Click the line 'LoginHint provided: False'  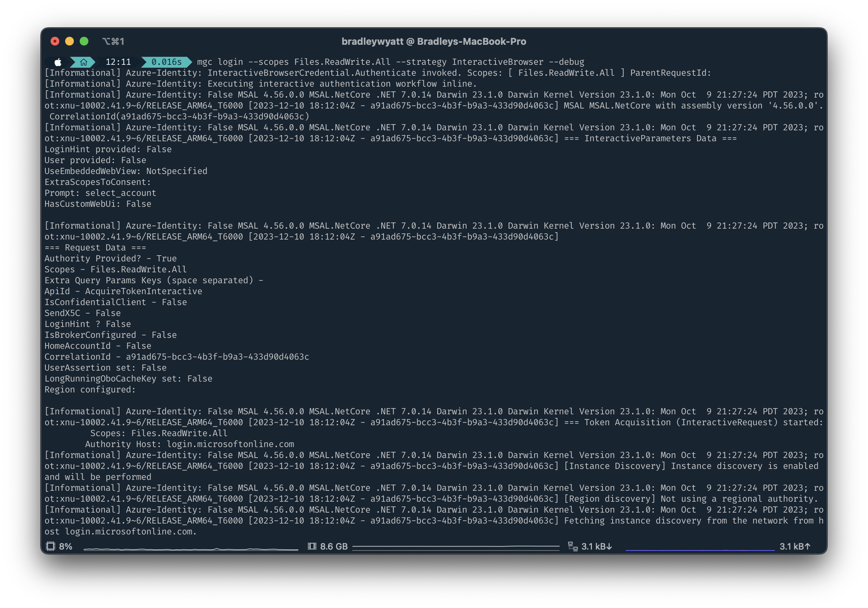[x=108, y=149]
